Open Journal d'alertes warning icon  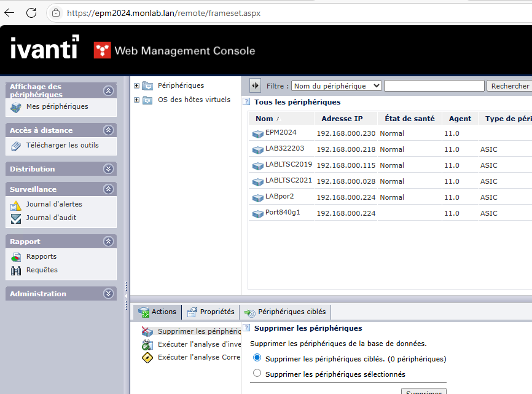[x=16, y=205]
